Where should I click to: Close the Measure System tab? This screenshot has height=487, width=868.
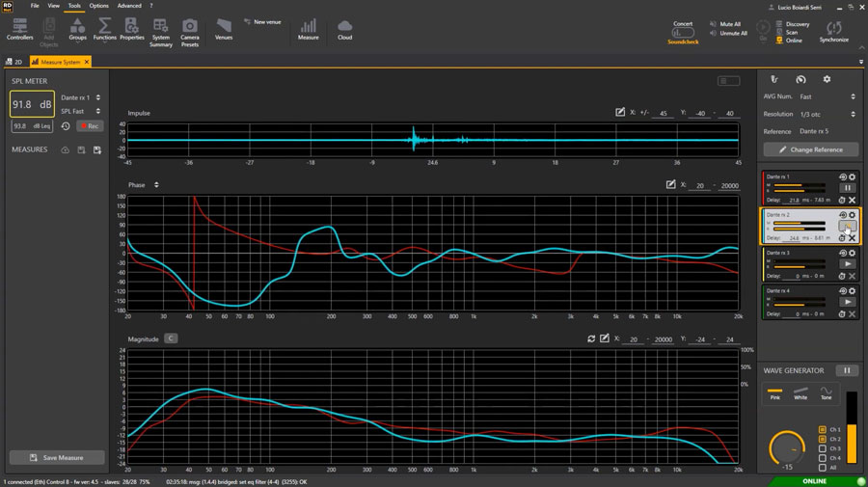click(87, 62)
